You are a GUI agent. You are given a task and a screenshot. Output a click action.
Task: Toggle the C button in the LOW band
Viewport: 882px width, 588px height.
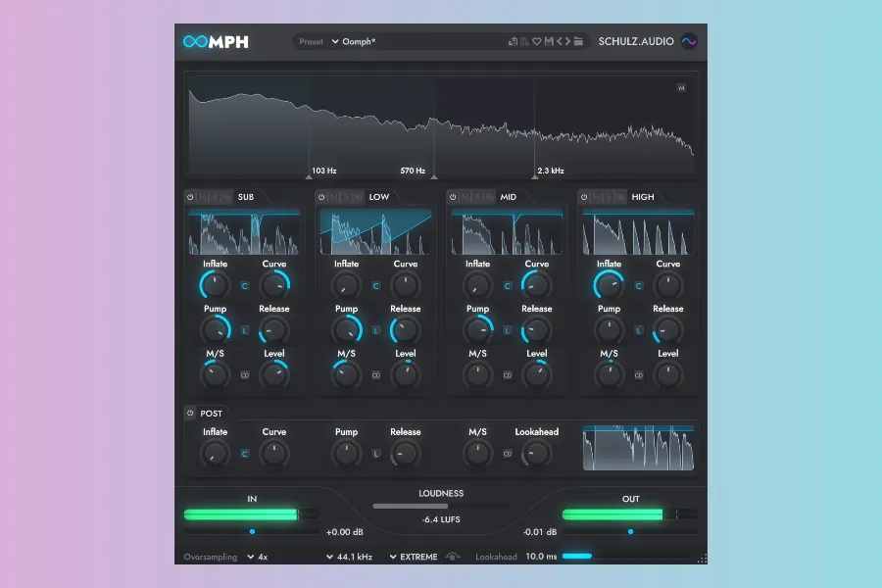click(376, 286)
